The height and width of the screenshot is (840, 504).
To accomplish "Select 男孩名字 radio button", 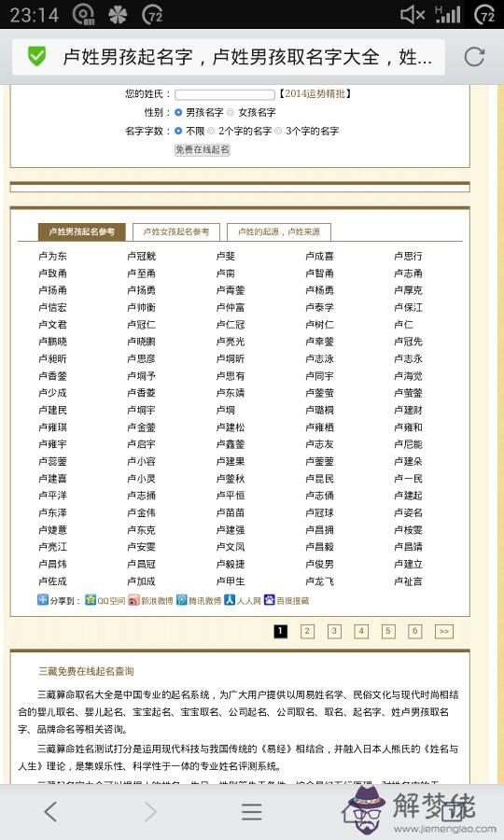I will [x=178, y=113].
